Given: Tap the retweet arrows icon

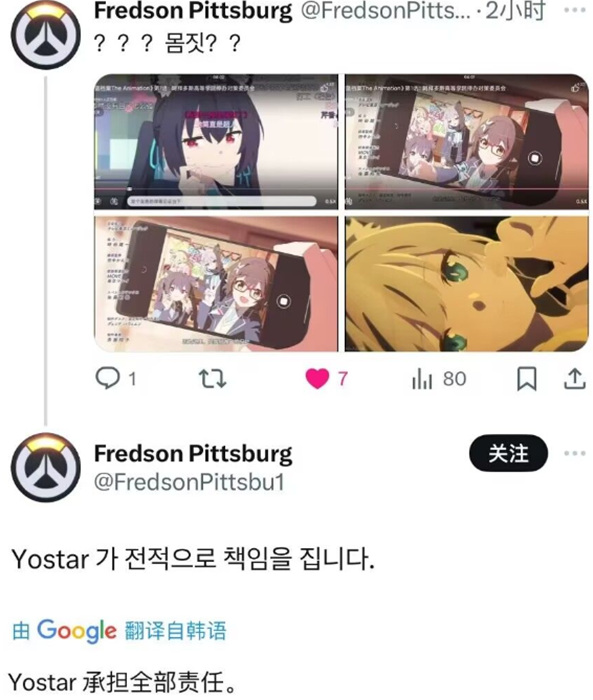Looking at the screenshot, I should (212, 379).
